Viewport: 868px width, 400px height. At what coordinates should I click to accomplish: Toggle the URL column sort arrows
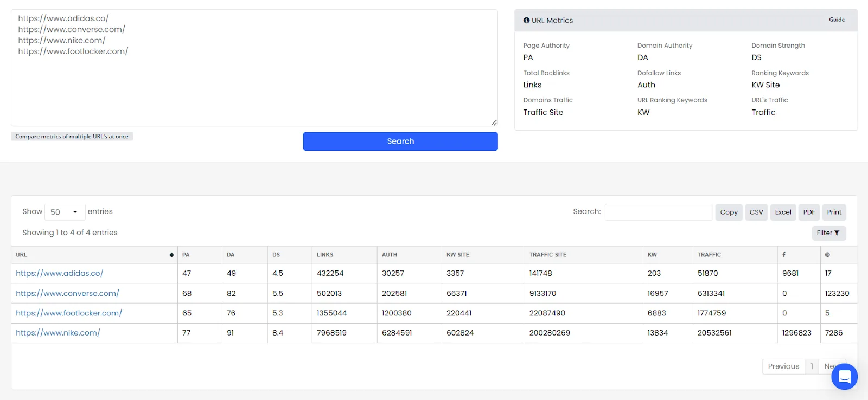point(171,255)
